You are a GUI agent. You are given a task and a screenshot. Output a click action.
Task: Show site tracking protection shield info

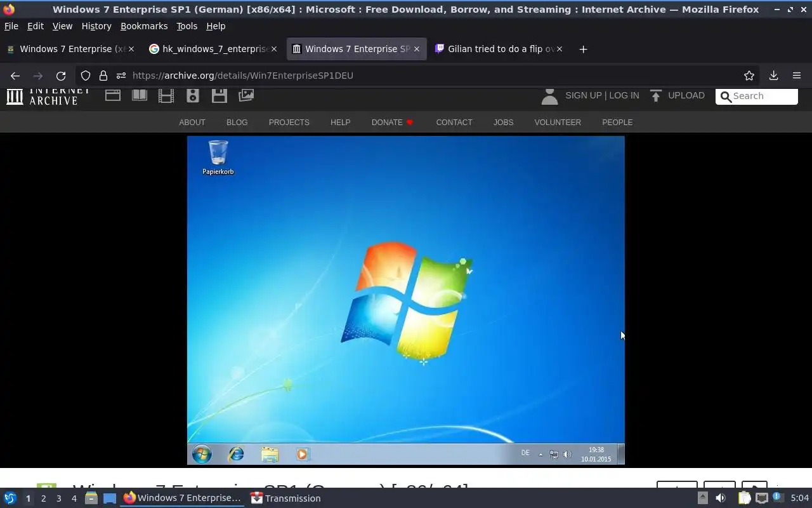pyautogui.click(x=86, y=76)
